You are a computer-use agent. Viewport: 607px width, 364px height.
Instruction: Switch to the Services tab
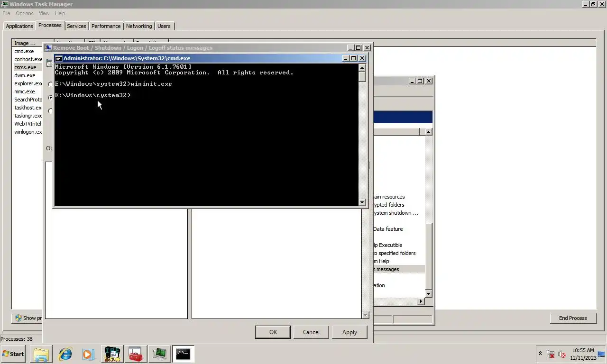[x=76, y=26]
